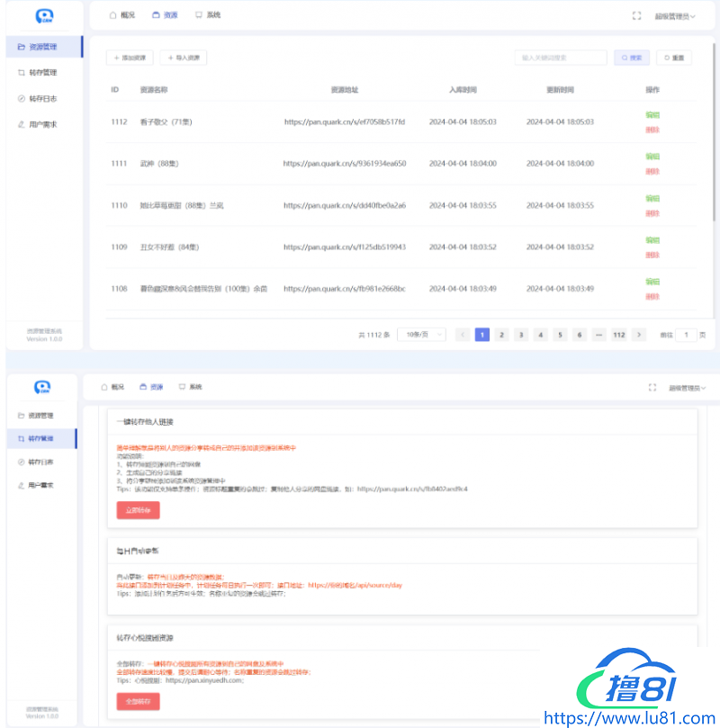Switch to 系统 tab in the lower window
The width and height of the screenshot is (720, 728).
click(191, 387)
